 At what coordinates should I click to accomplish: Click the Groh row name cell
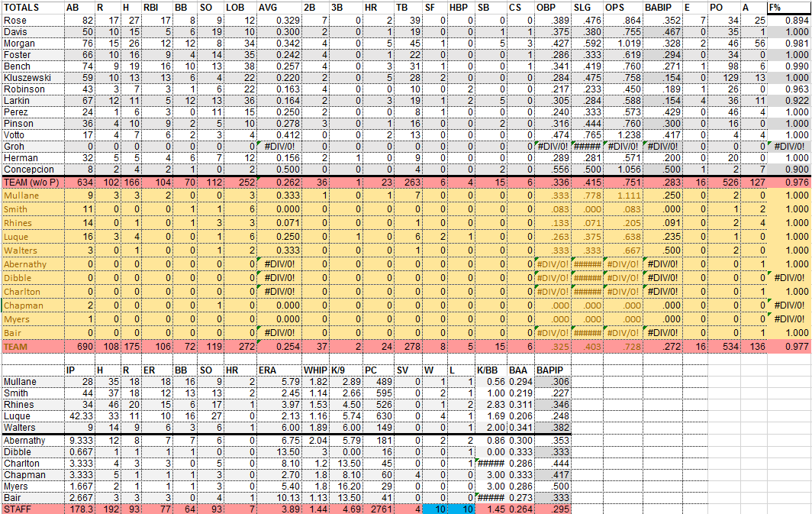coord(33,146)
